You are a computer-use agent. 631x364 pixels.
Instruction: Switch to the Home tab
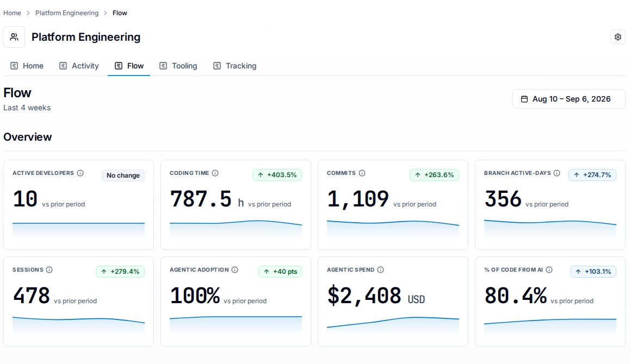pyautogui.click(x=27, y=66)
